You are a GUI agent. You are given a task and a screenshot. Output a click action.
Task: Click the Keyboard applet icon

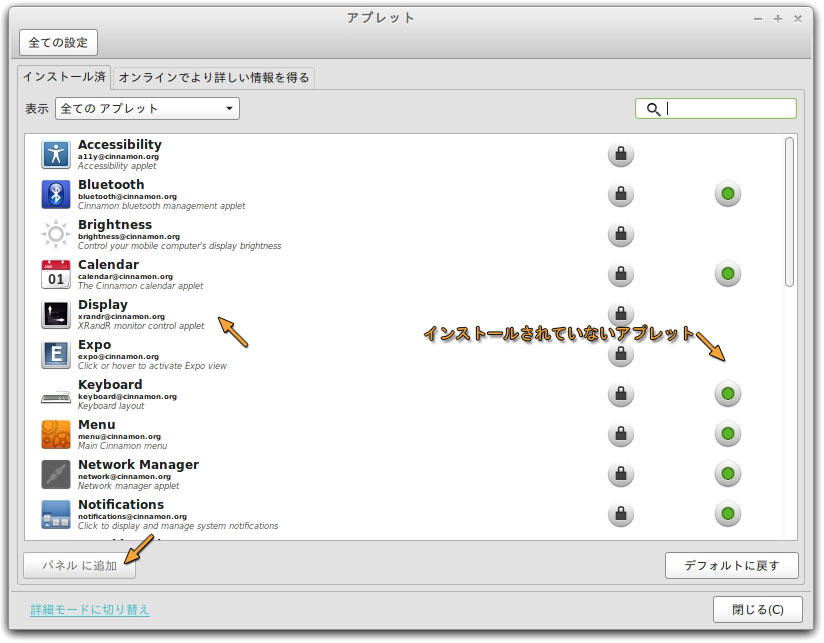[56, 395]
